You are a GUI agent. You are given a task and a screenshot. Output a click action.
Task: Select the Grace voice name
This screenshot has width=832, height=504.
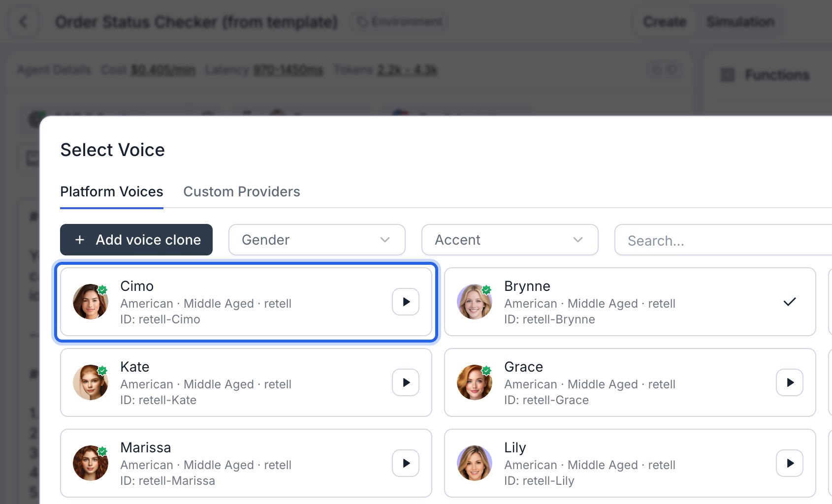point(524,367)
